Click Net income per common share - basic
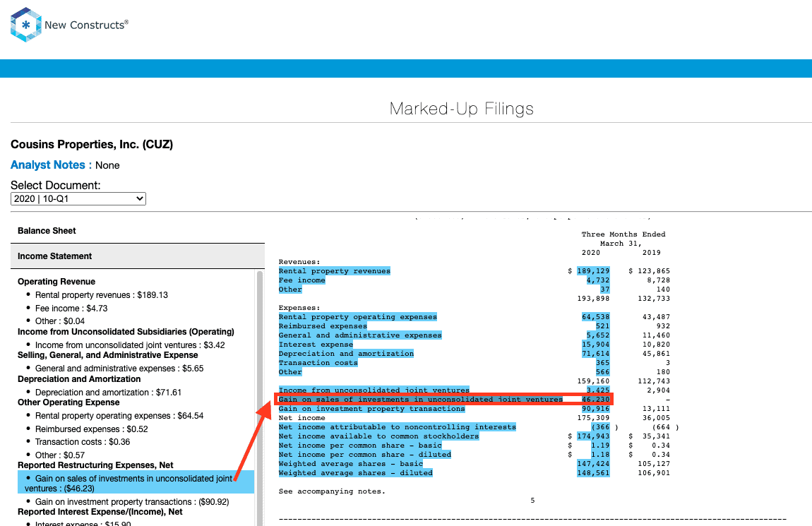Image resolution: width=812 pixels, height=526 pixels. click(360, 446)
